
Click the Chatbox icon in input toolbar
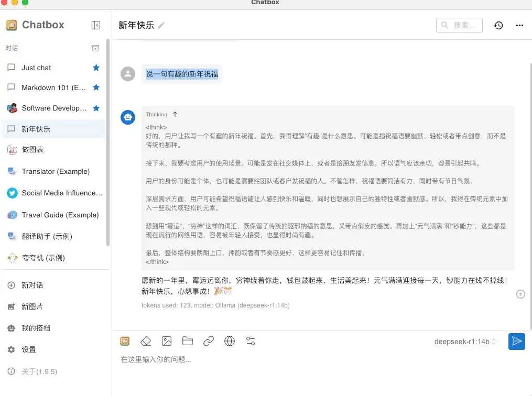(x=125, y=341)
